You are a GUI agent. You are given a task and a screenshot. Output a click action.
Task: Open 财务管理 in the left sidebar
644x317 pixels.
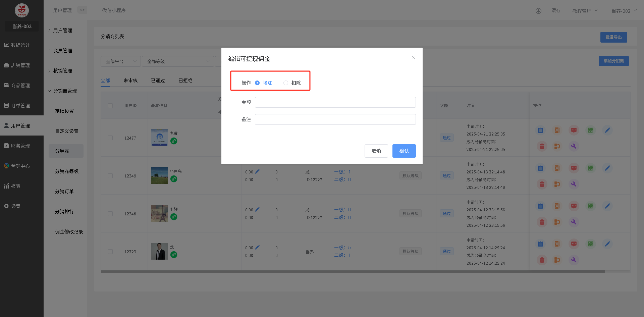coord(20,146)
